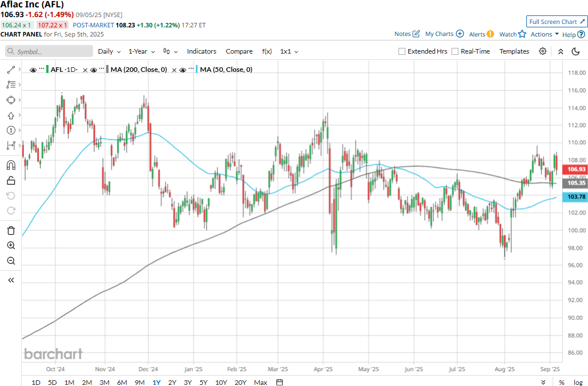Viewport: 588px width, 386px height.
Task: Open the Indicators menu
Action: [x=202, y=51]
